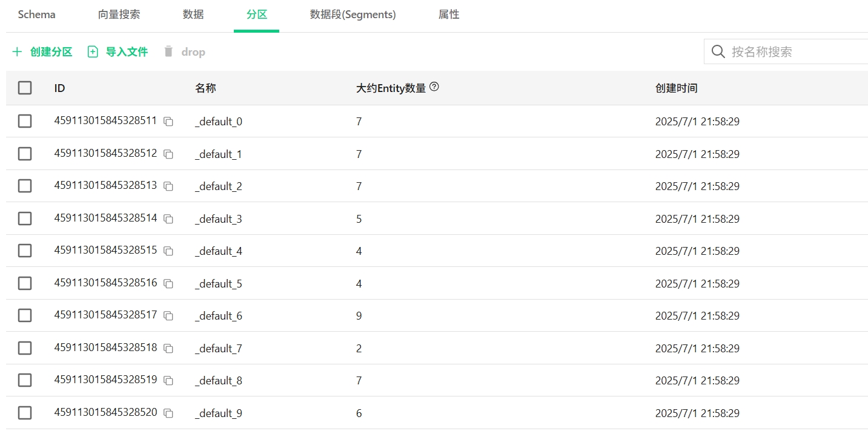Open the 向量搜索 tab
This screenshot has width=868, height=434.
[119, 15]
